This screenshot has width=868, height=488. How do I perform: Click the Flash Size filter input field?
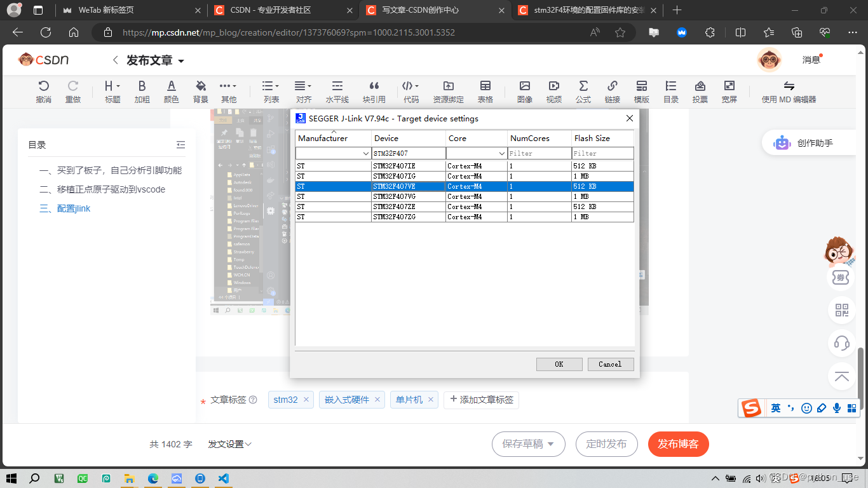(602, 153)
